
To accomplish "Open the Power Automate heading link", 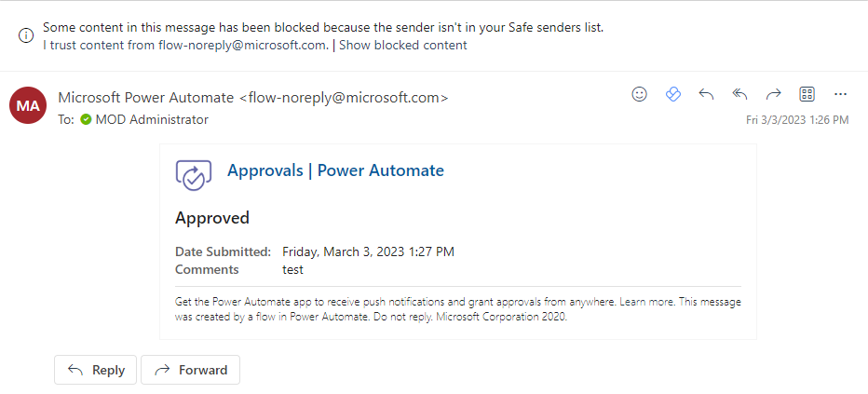I will (x=380, y=170).
